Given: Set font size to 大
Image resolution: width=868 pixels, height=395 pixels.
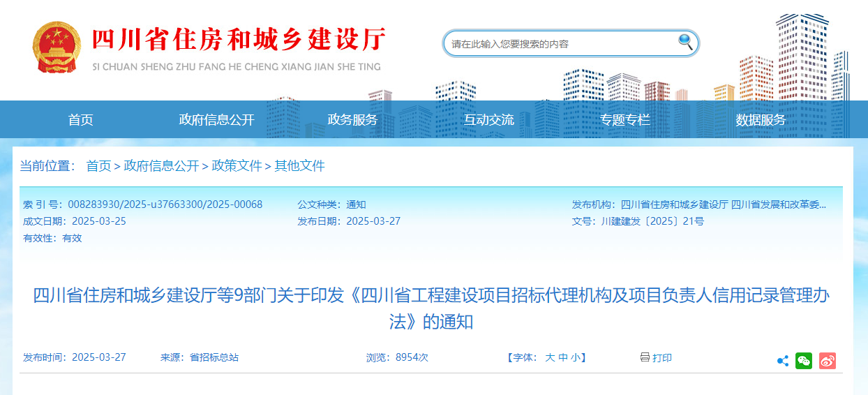Looking at the screenshot, I should (x=550, y=357).
